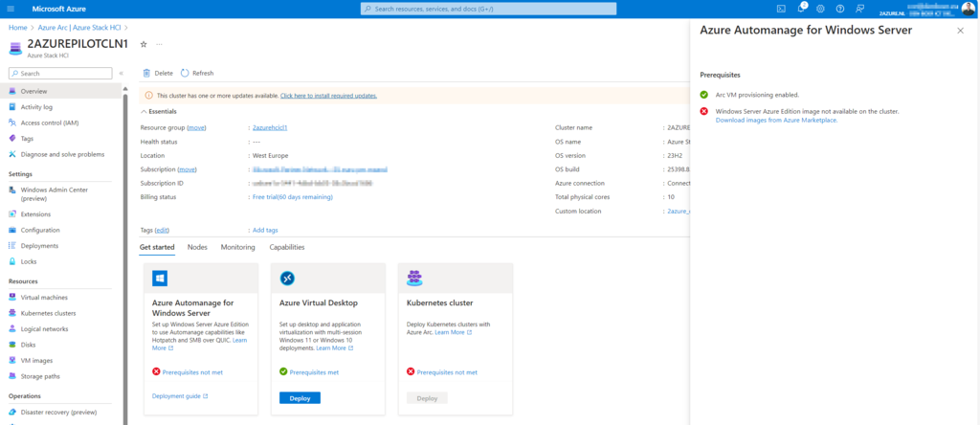This screenshot has width=980, height=425.
Task: Click the Azure Virtual Desktop Deploy button
Action: pyautogui.click(x=300, y=398)
